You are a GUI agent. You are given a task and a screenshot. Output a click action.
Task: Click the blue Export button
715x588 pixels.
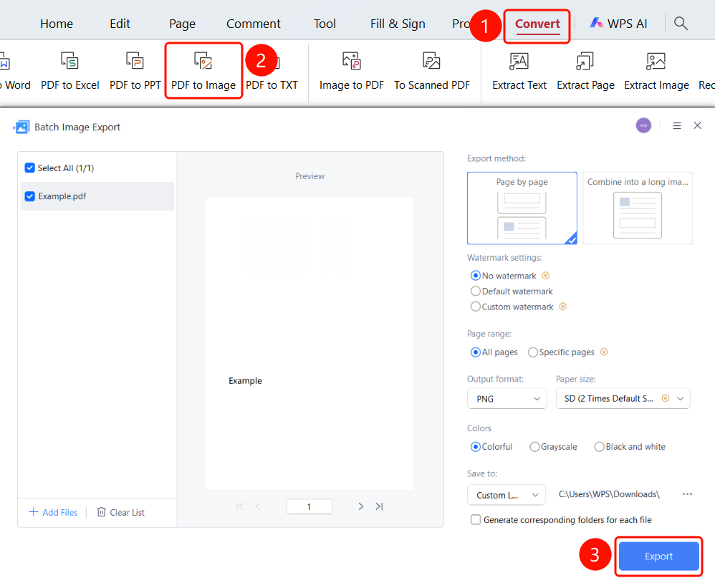pos(658,556)
